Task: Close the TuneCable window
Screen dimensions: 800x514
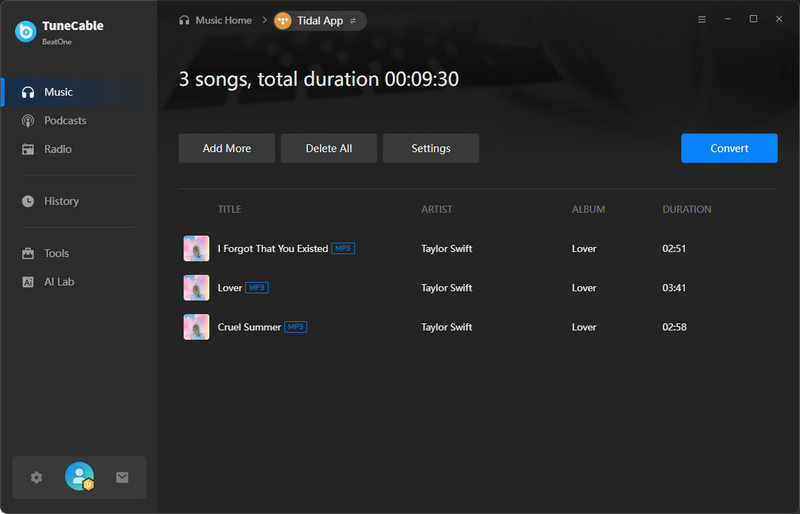Action: [779, 19]
